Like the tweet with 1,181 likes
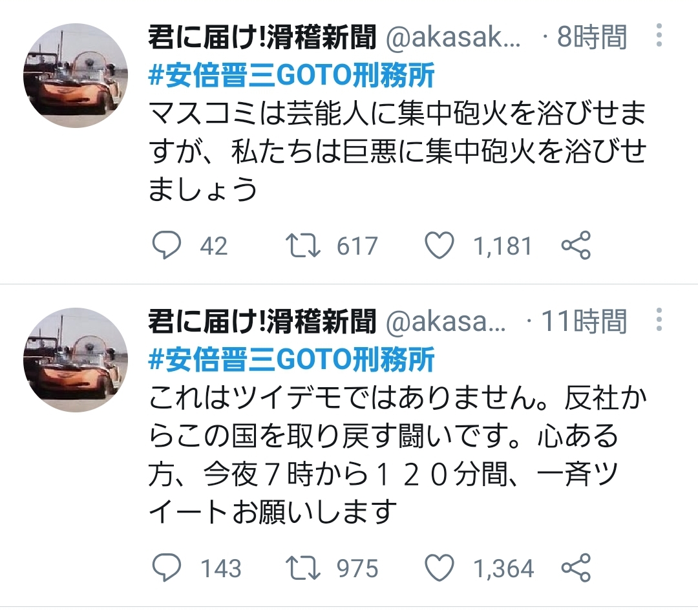 [440, 246]
